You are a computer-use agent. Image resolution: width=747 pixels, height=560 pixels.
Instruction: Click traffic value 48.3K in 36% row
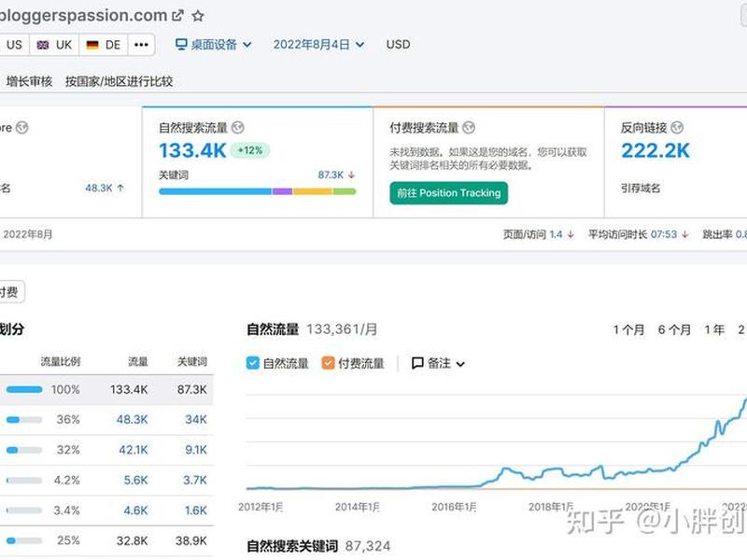(x=132, y=419)
